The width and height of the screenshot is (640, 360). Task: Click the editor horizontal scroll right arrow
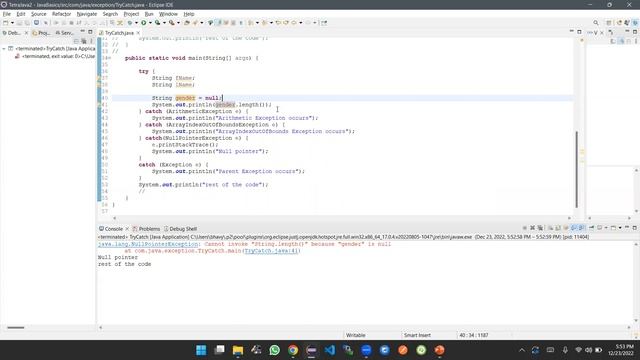[x=569, y=218]
